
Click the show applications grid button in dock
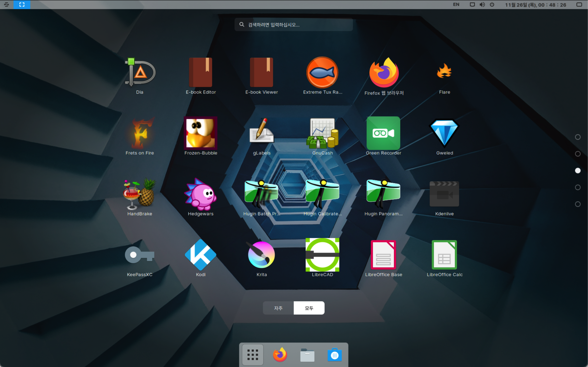point(253,355)
